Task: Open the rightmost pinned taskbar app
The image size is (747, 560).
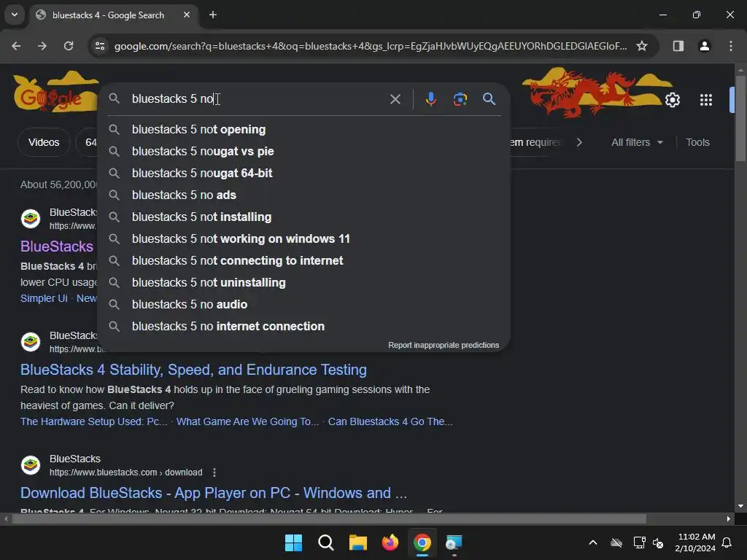Action: click(x=454, y=542)
